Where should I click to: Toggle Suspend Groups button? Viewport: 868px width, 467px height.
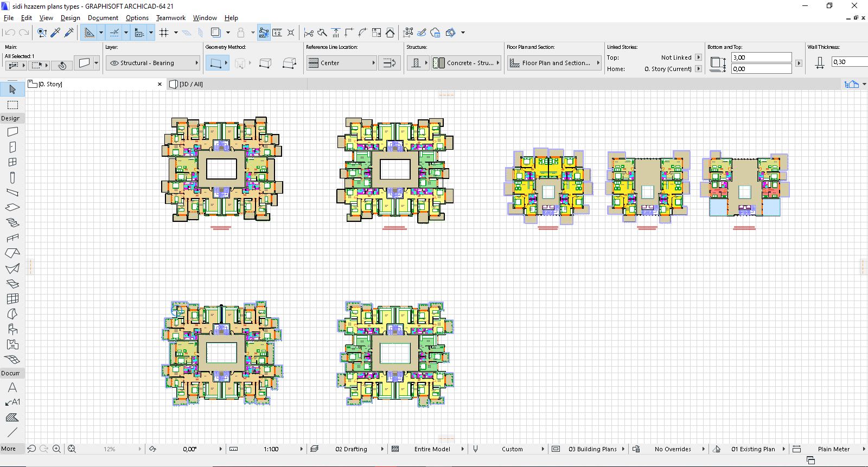click(264, 33)
